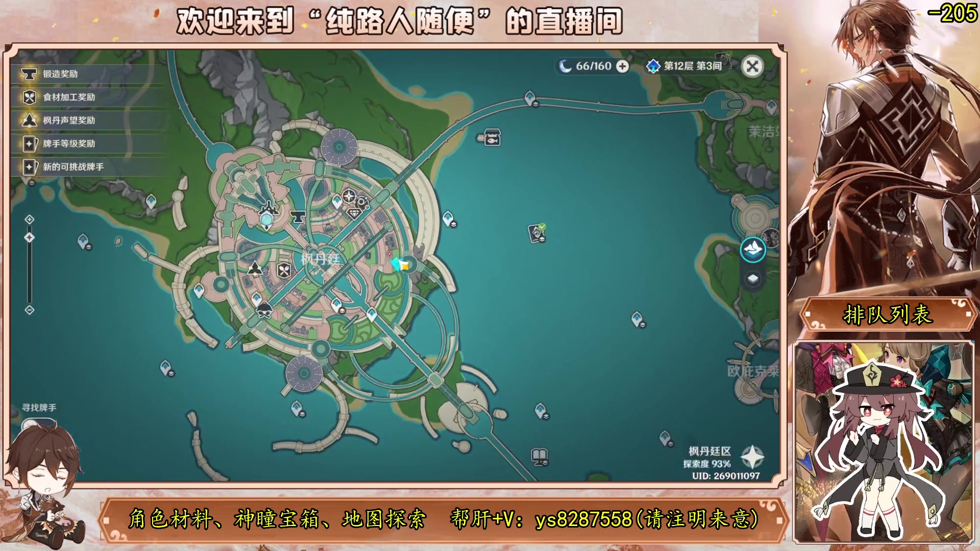Image resolution: width=980 pixels, height=551 pixels.
Task: Click the player position arrow marker
Action: [401, 265]
